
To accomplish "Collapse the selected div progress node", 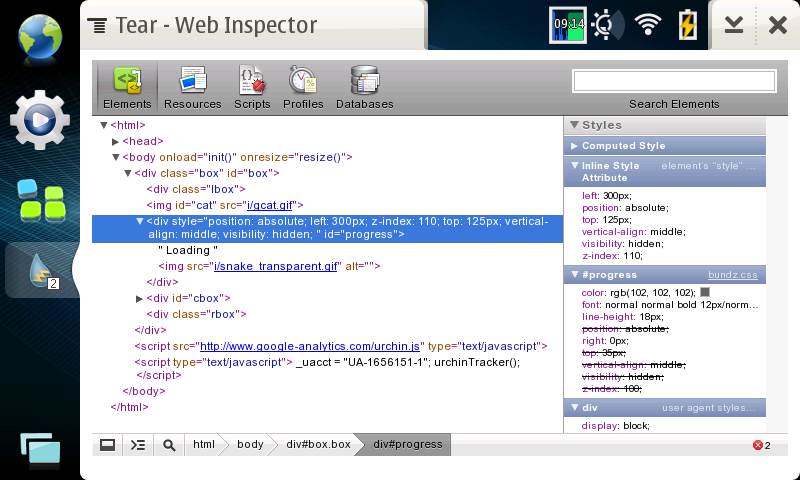I will coord(139,221).
